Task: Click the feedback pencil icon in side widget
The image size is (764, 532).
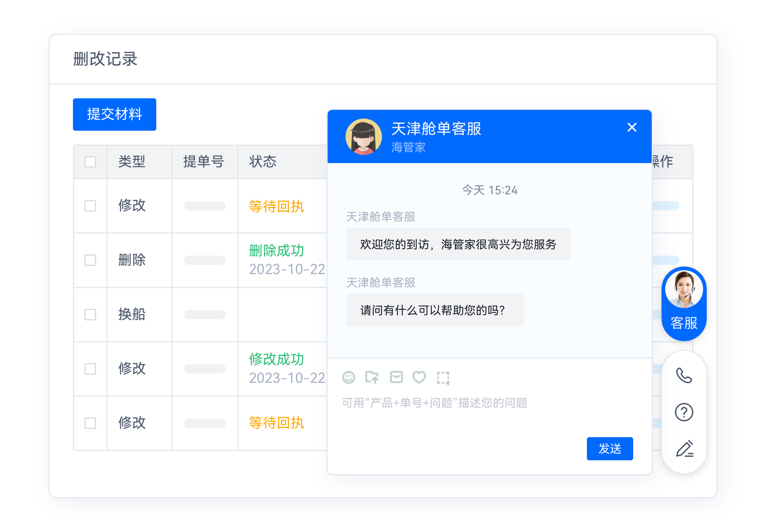Action: (684, 449)
